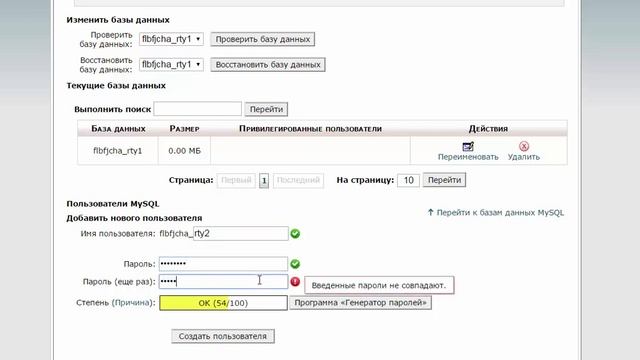Image resolution: width=640 pixels, height=360 pixels.
Task: Click the 'Проверить базу данных' button
Action: (263, 39)
